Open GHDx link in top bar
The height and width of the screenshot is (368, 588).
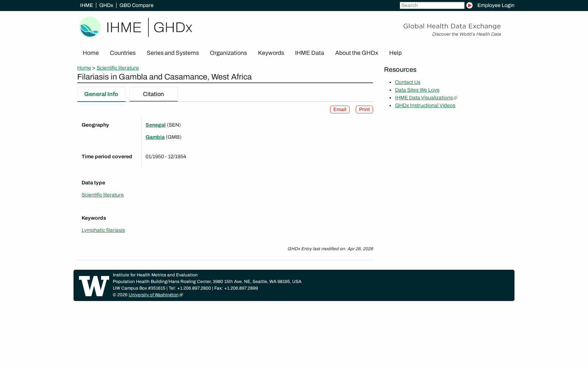coord(106,5)
